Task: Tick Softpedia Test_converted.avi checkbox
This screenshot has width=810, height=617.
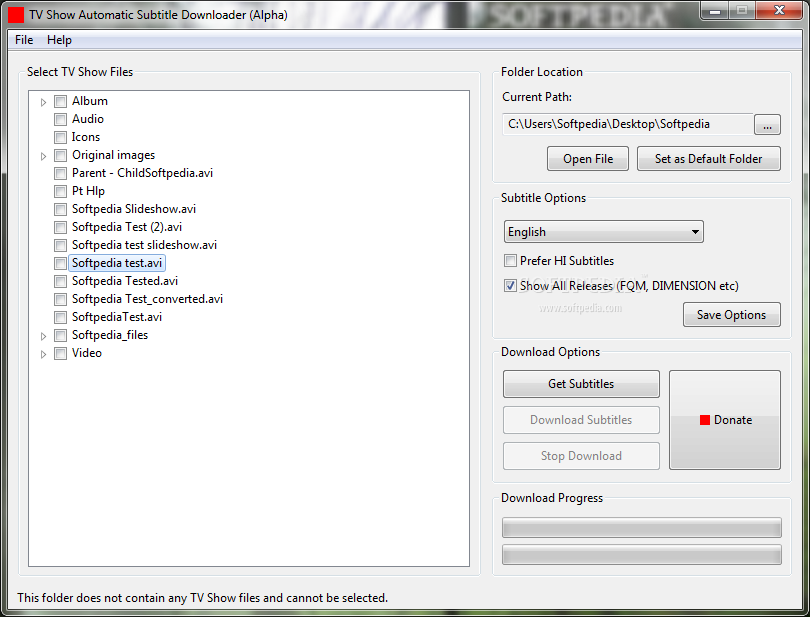Action: point(60,299)
